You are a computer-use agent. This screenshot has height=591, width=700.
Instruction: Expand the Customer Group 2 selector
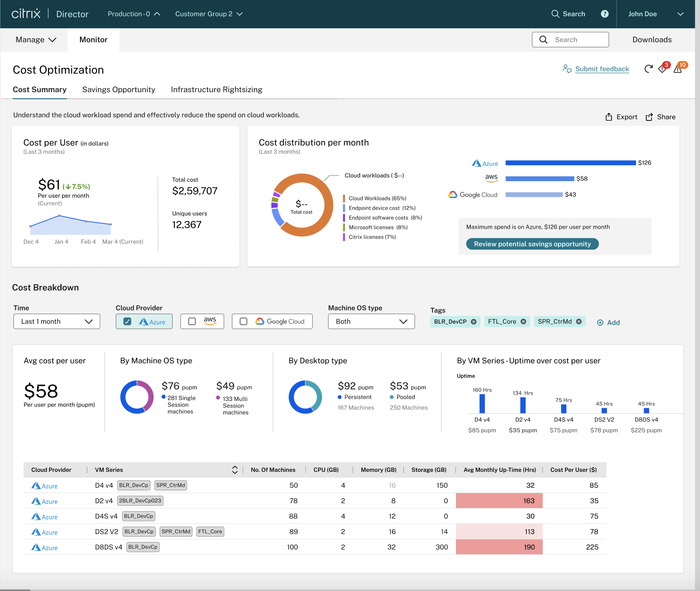pyautogui.click(x=209, y=14)
